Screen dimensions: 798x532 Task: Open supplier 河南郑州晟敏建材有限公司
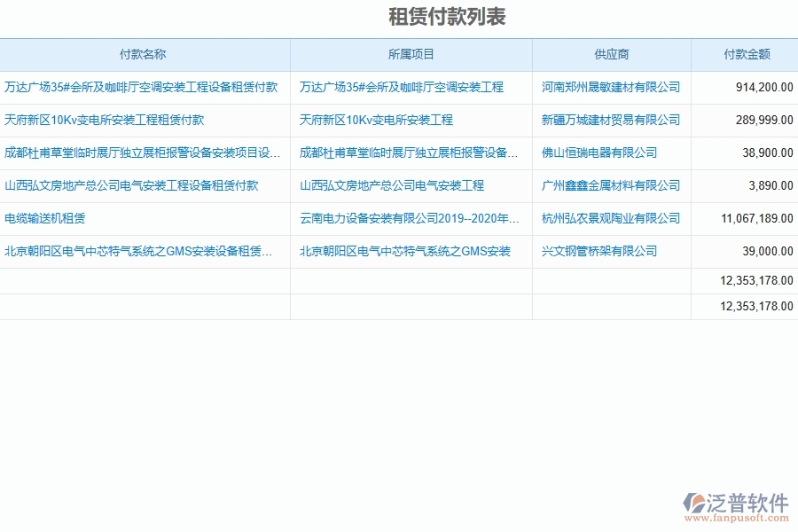(x=611, y=87)
